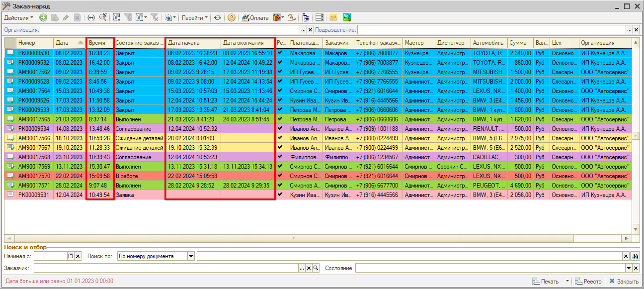Open the Действия menu
644x289 pixels.
point(18,17)
